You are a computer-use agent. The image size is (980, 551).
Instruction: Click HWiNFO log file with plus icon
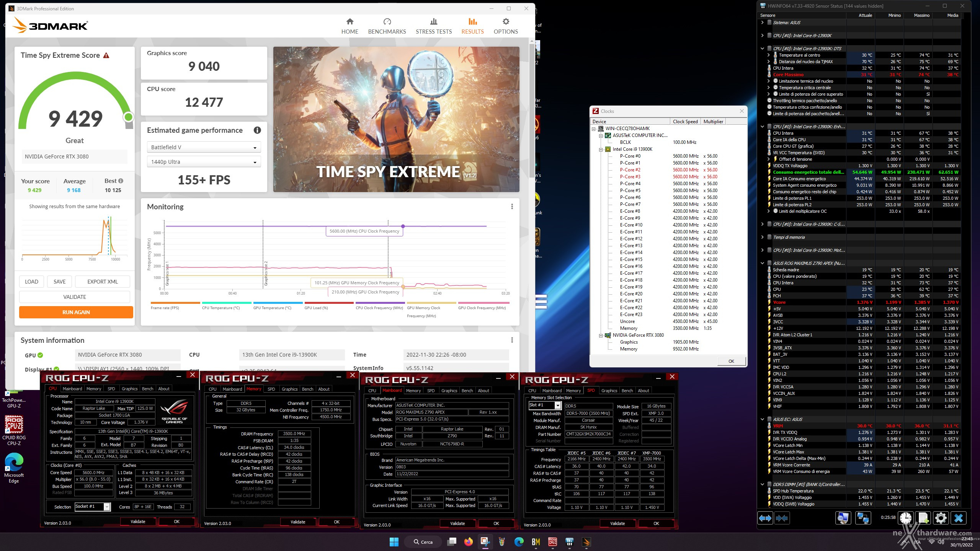click(923, 518)
